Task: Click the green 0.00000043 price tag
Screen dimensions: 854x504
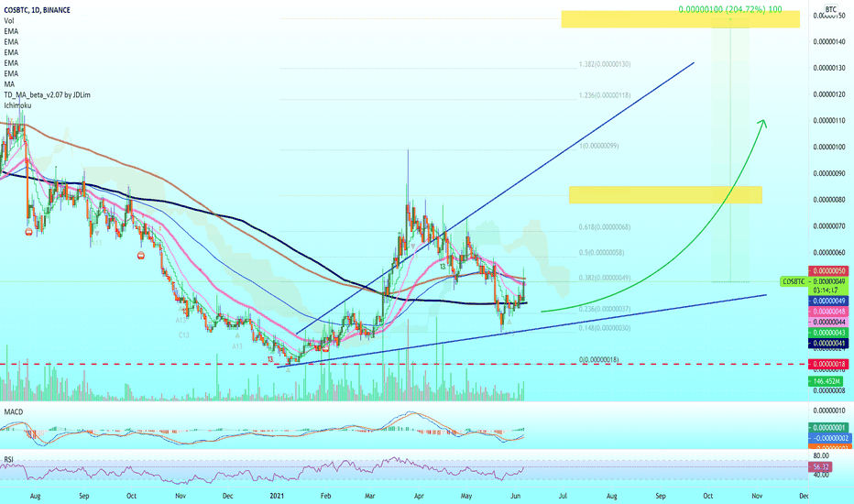Action: [x=828, y=333]
